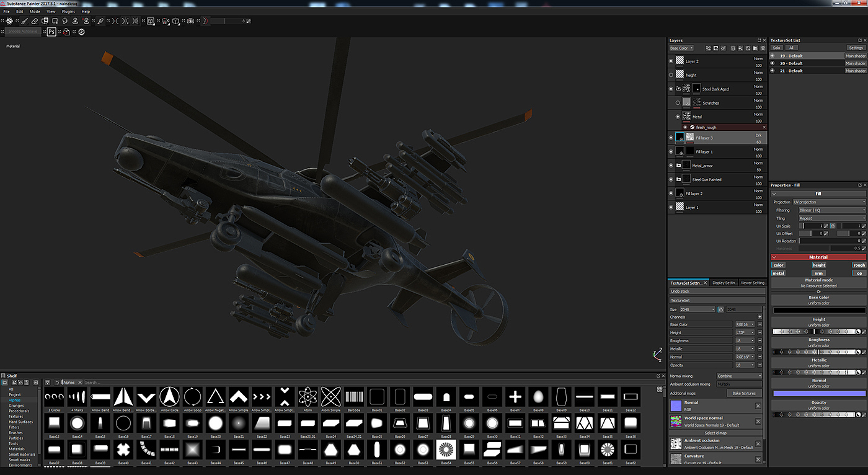Click the TextureSet List Settings button
The image size is (868, 475).
point(856,48)
